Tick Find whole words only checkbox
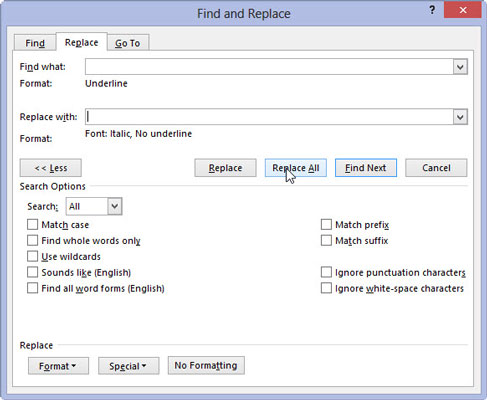This screenshot has height=400, width=487. (32, 240)
